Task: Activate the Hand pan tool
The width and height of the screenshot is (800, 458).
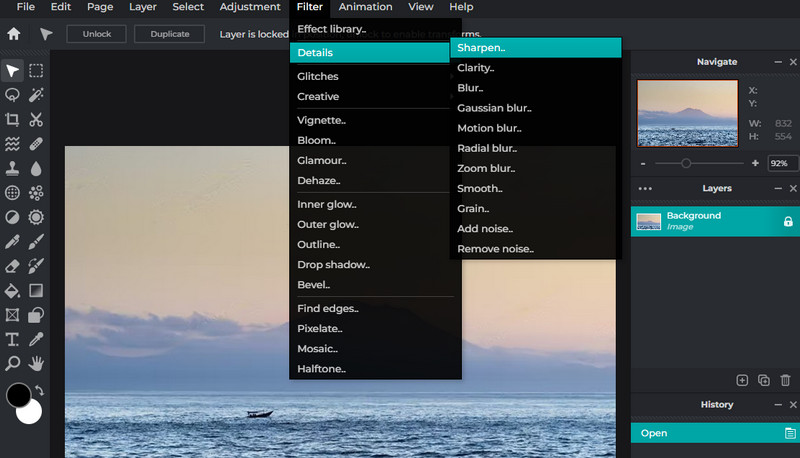Action: point(37,363)
